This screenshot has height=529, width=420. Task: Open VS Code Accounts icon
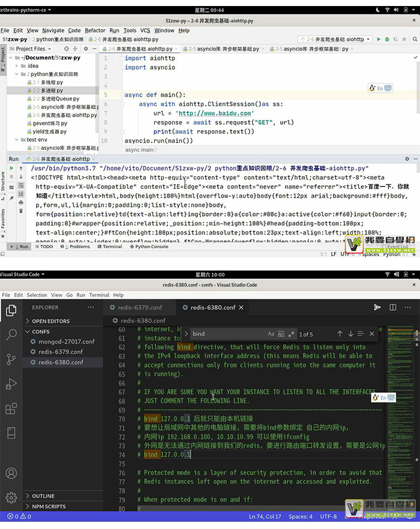(11, 473)
